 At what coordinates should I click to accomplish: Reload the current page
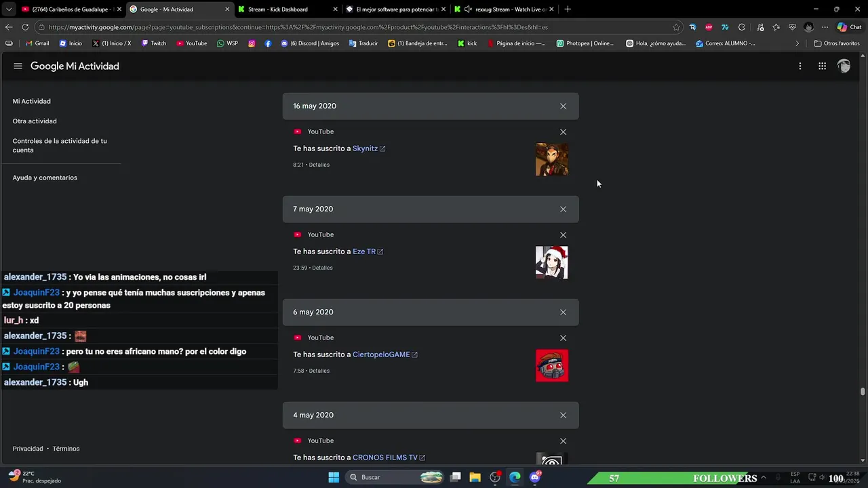(x=25, y=27)
